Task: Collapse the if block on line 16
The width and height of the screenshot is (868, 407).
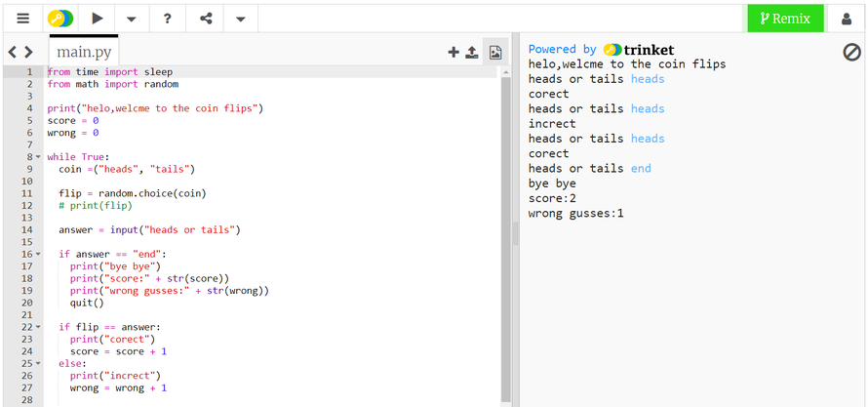Action: [x=38, y=254]
